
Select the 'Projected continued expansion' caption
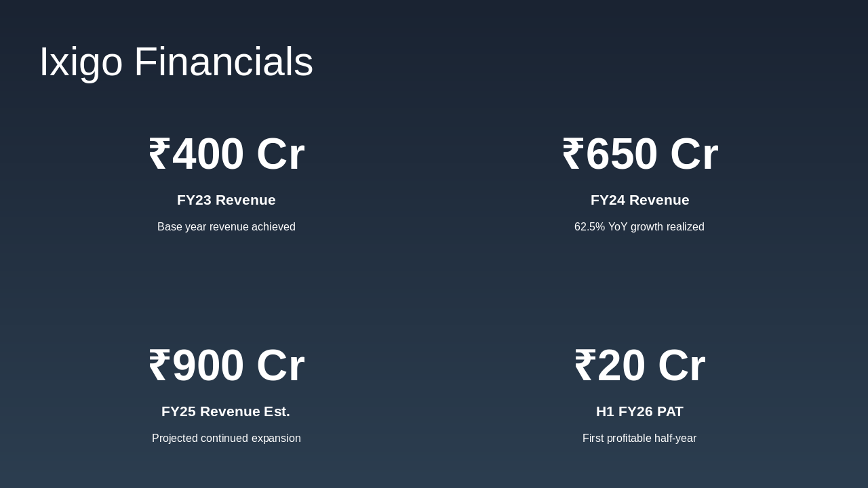[x=226, y=439]
